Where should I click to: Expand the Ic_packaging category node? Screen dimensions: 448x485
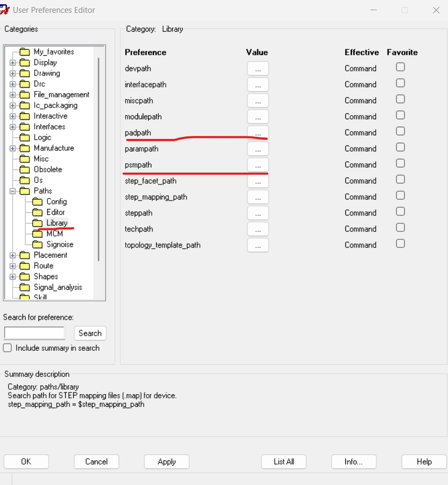[x=12, y=105]
